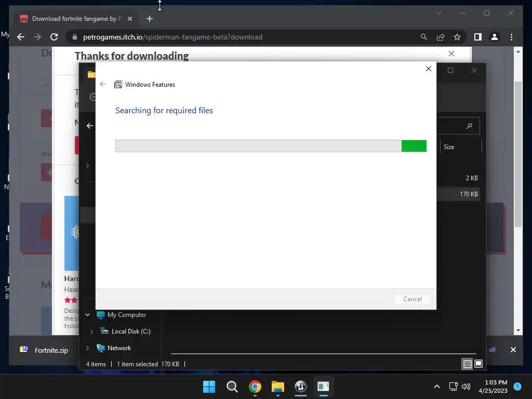This screenshot has height=399, width=532.
Task: Expand collapsed node in Explorer navigation pane
Action: (87, 165)
